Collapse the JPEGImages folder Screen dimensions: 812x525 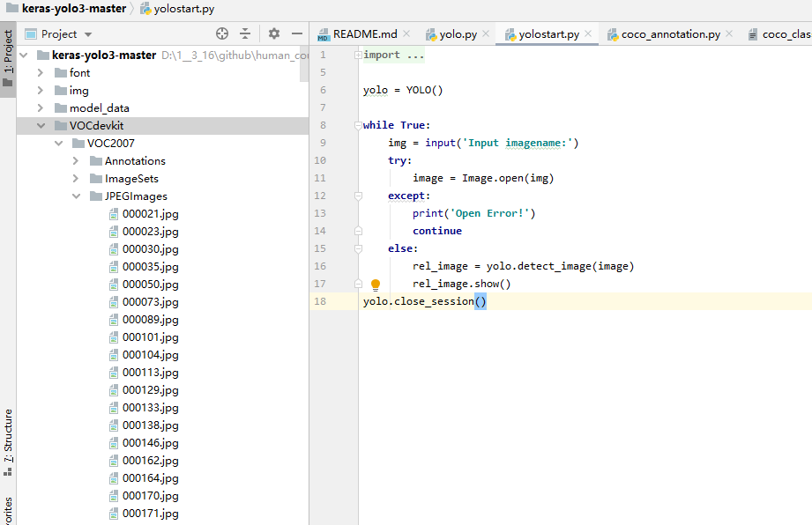click(76, 196)
